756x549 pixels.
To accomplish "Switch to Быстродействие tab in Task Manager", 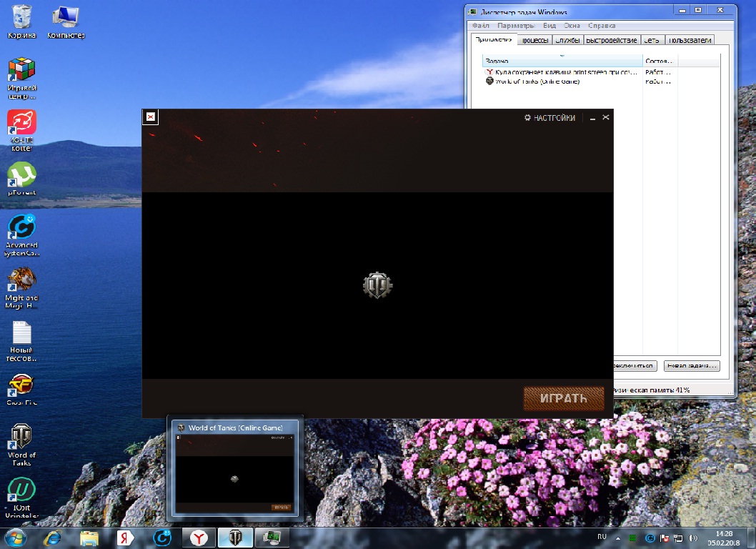I will [612, 40].
